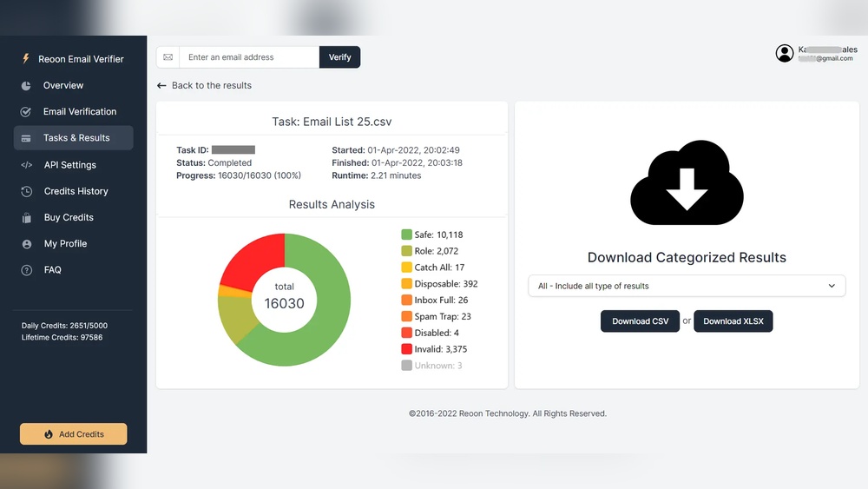Click 'Task: Email List 25.csv' heading
This screenshot has width=868, height=489.
point(332,122)
